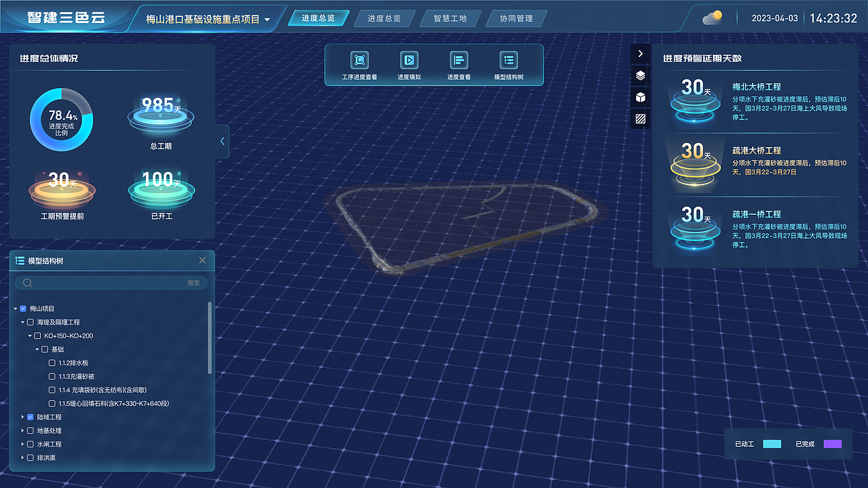Viewport: 868px width, 488px height.
Task: Collapse the KO+150-KO+200 tree node arrow
Action: 30,335
